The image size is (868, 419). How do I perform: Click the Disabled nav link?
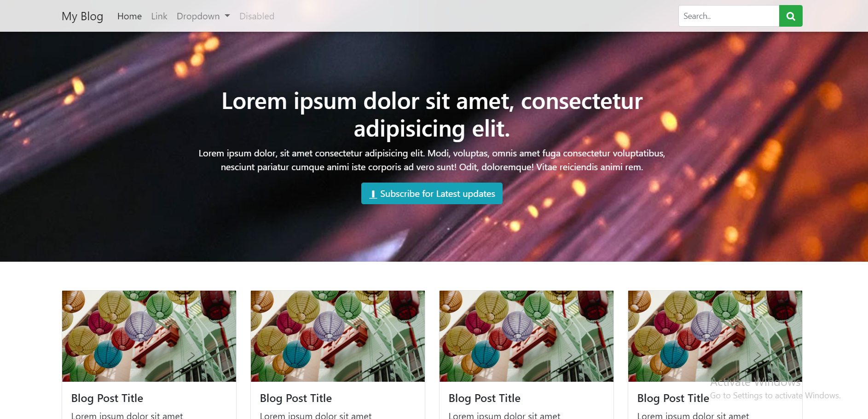tap(257, 16)
